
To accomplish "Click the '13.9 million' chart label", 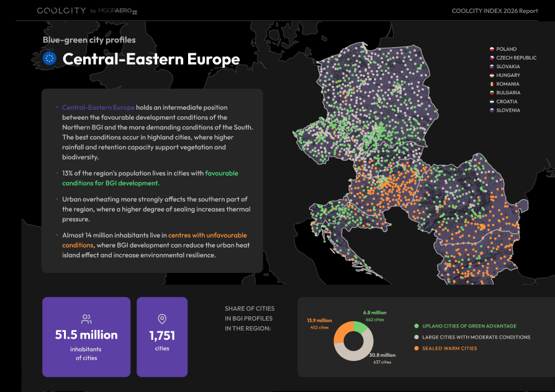I will click(319, 321).
